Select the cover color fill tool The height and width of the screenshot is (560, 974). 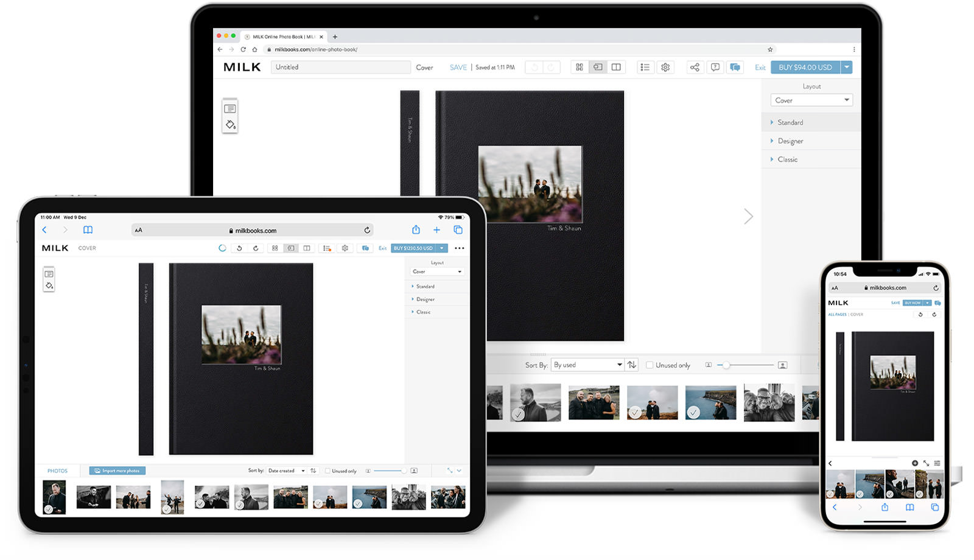230,125
